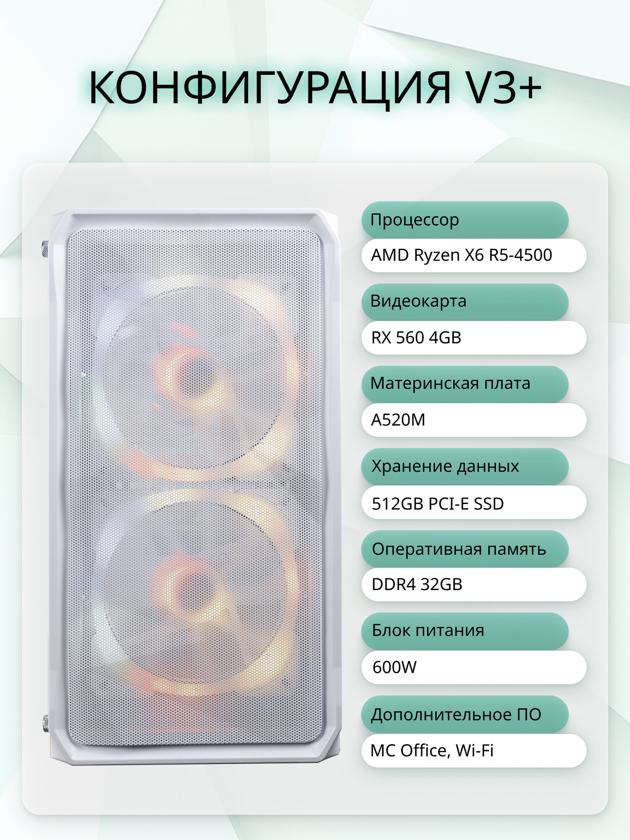The width and height of the screenshot is (630, 840).
Task: Click the top thumbscrew on the case
Action: [x=44, y=249]
